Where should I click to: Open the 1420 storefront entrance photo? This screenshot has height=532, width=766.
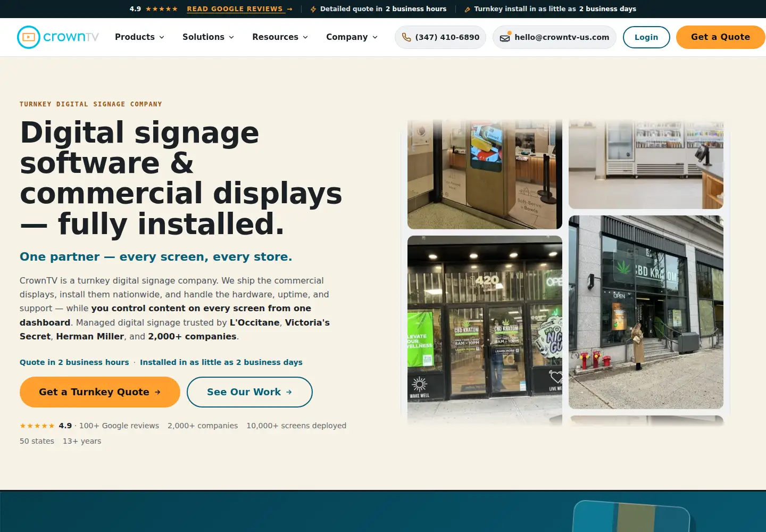pos(485,330)
